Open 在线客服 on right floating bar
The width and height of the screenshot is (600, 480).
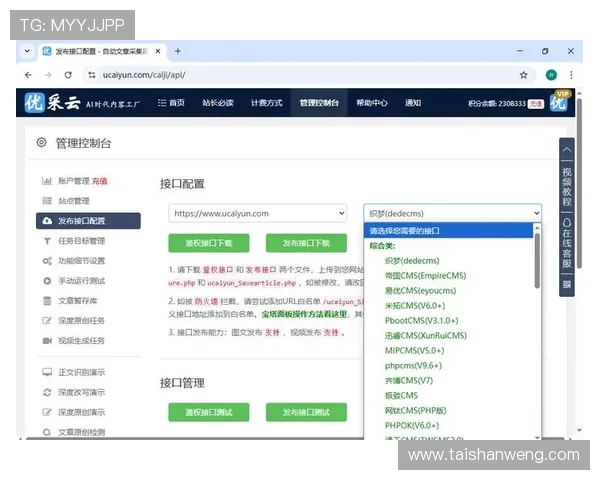[x=567, y=243]
